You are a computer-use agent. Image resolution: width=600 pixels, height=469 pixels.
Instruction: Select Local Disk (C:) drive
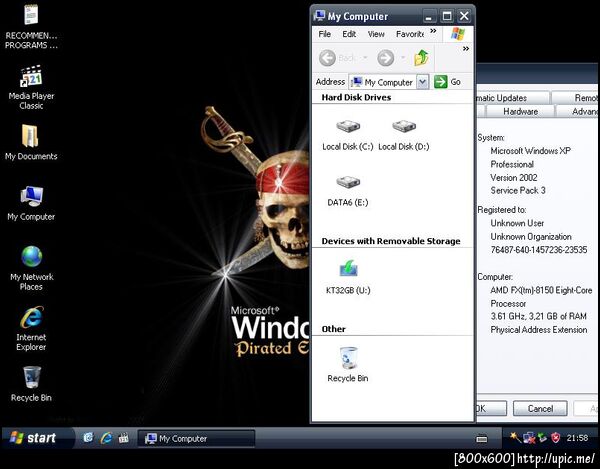tap(348, 135)
